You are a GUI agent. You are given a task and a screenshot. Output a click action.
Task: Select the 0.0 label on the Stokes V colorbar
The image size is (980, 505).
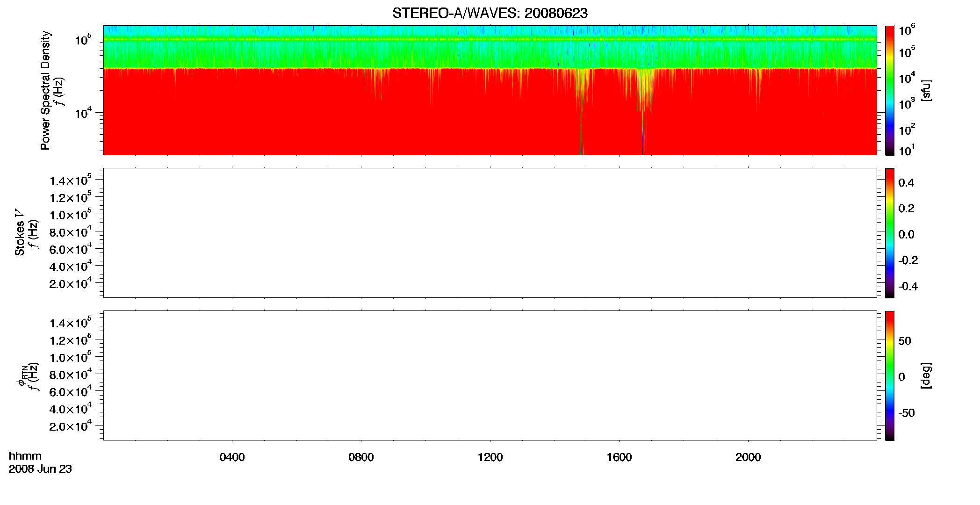[906, 235]
